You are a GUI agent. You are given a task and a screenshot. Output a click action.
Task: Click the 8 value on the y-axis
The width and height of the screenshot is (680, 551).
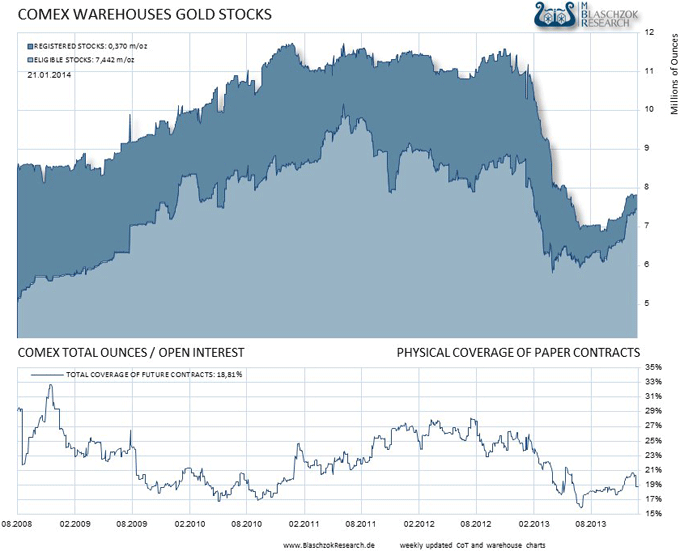tap(647, 187)
